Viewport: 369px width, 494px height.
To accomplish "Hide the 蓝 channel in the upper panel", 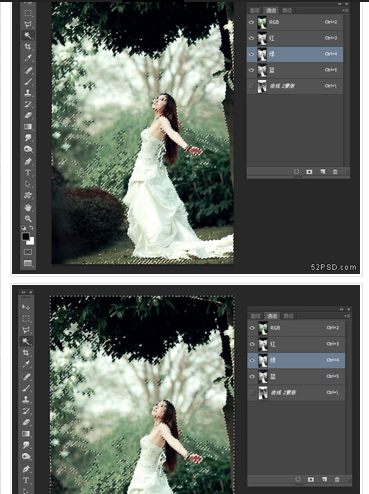I will [x=251, y=70].
